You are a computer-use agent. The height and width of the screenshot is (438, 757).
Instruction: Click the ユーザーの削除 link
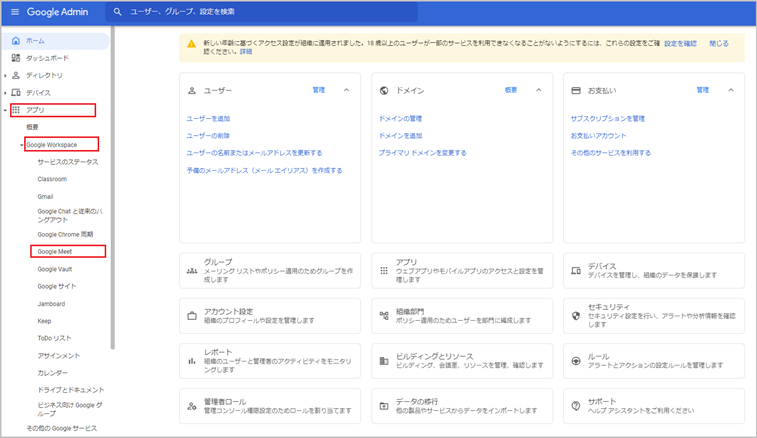(x=208, y=136)
